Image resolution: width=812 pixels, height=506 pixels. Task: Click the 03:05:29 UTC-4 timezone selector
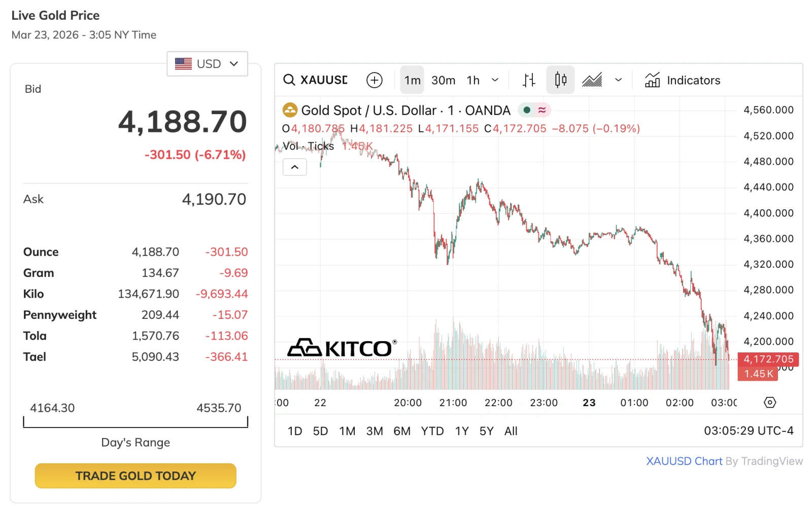click(748, 431)
